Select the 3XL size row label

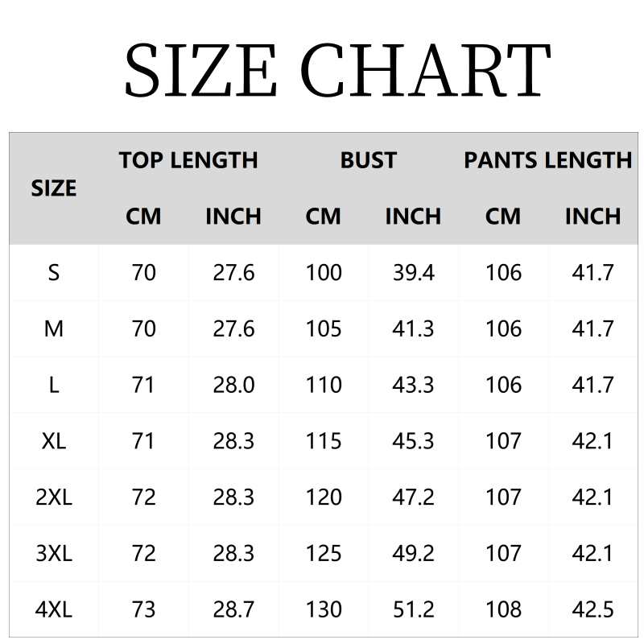54,554
